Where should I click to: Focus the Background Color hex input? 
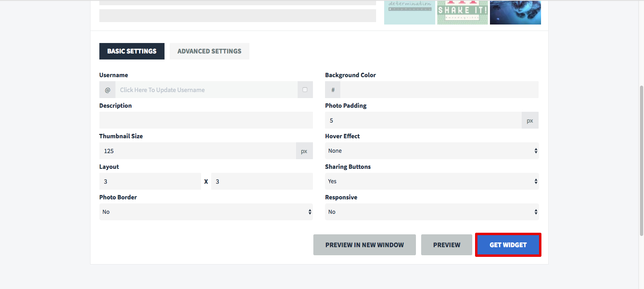click(439, 90)
